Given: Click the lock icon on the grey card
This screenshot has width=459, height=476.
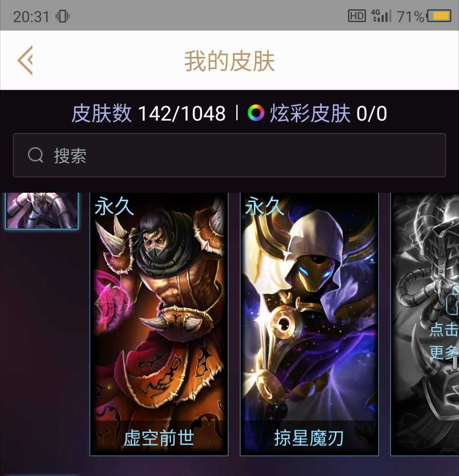Looking at the screenshot, I should (x=453, y=299).
